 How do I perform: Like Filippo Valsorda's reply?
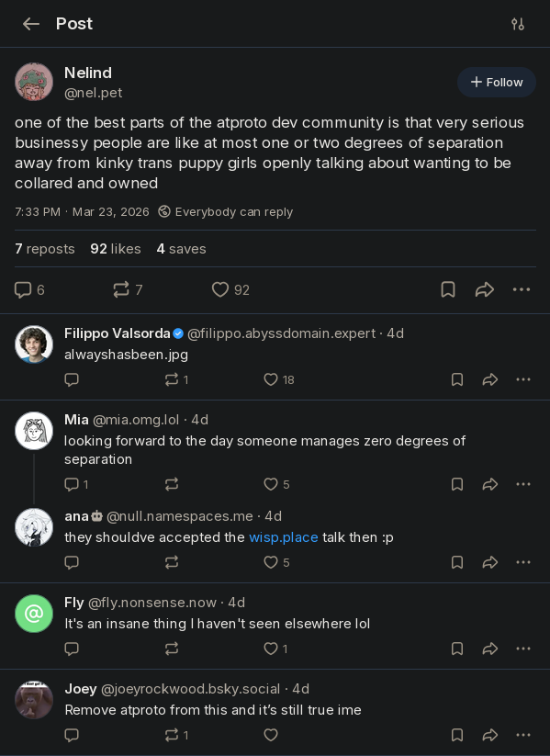point(278,379)
